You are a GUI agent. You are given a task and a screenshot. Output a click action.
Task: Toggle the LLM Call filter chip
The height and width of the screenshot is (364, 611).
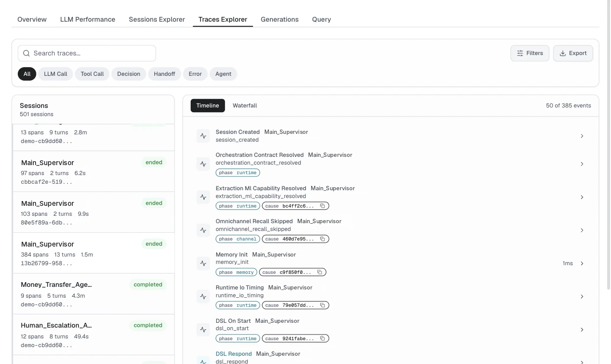point(55,74)
